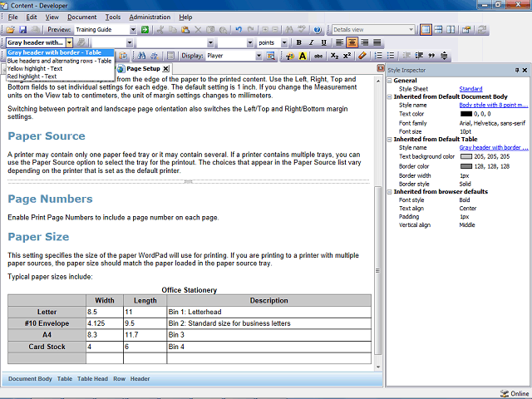Open Gray header with border style name link
The image size is (532, 399).
pyautogui.click(x=494, y=148)
